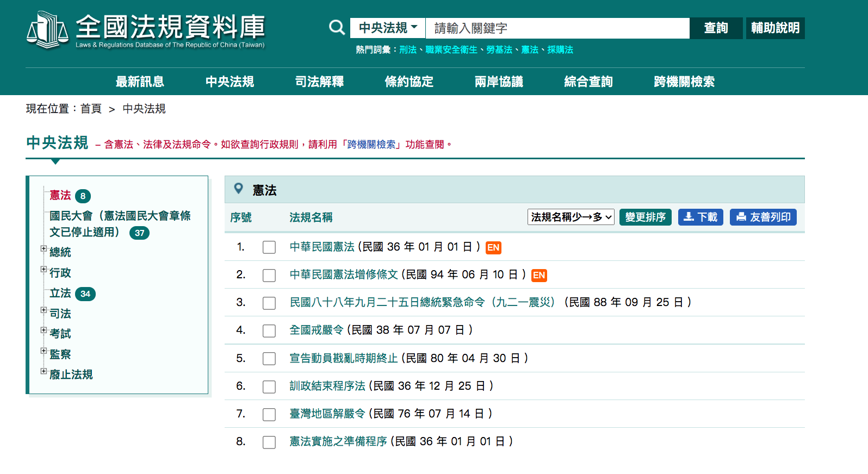Click the magnifying glass search icon
Image resolution: width=868 pixels, height=474 pixels.
pyautogui.click(x=337, y=28)
